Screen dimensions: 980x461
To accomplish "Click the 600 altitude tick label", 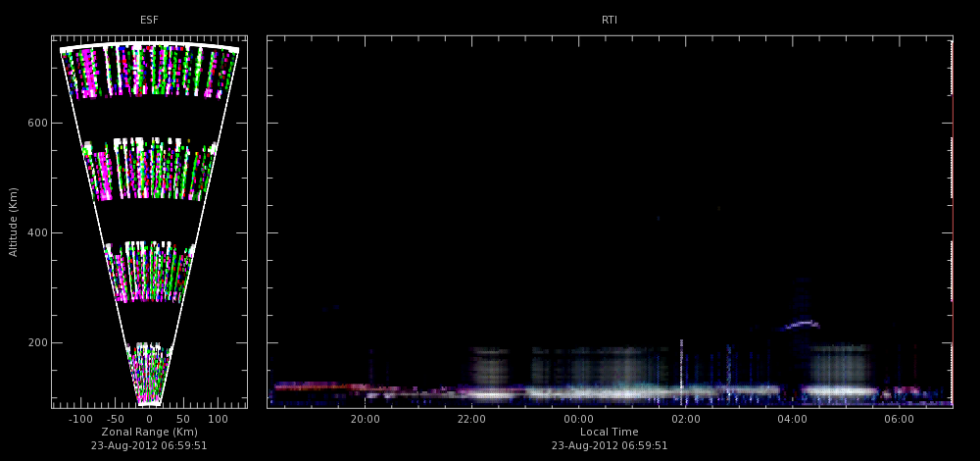I will [35, 124].
